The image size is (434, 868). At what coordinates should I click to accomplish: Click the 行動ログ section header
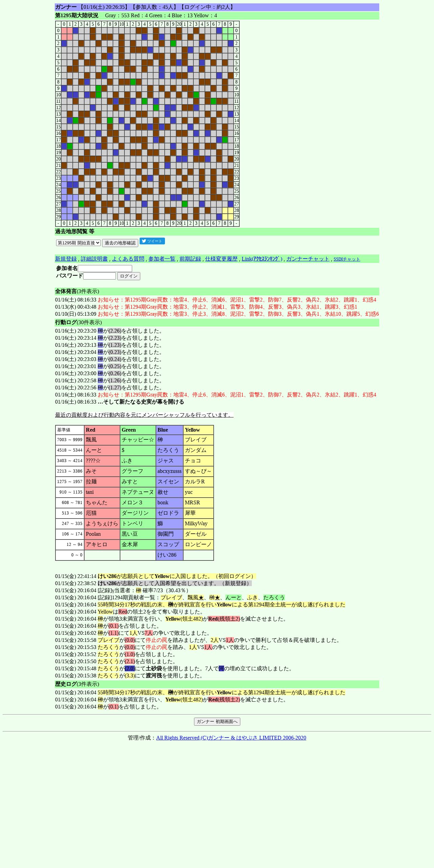pos(217,322)
